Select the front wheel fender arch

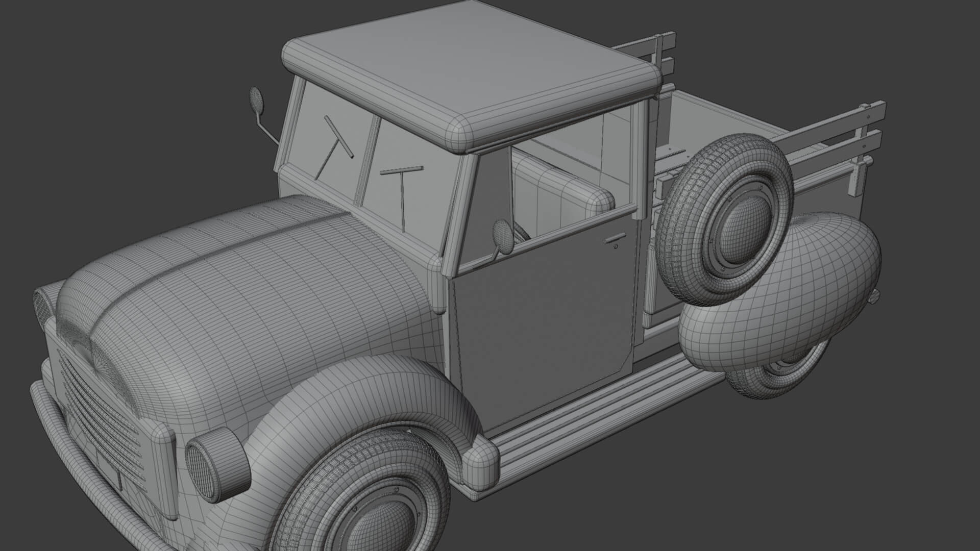357,408
